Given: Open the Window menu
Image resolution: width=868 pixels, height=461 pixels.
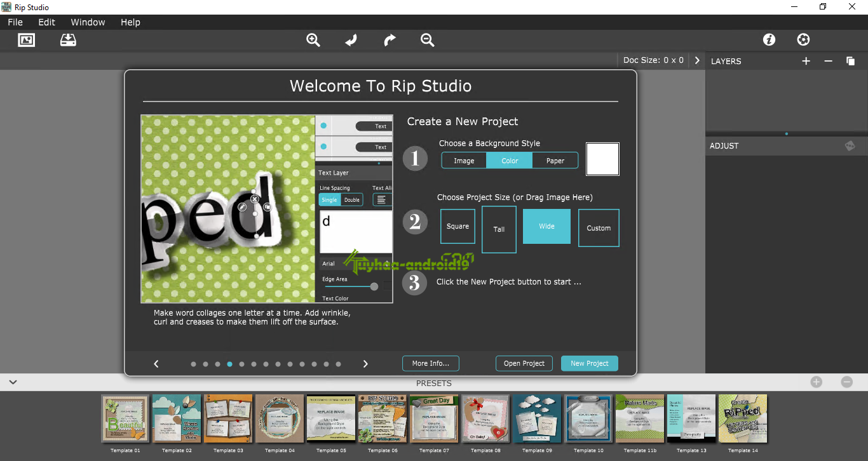Looking at the screenshot, I should tap(88, 22).
